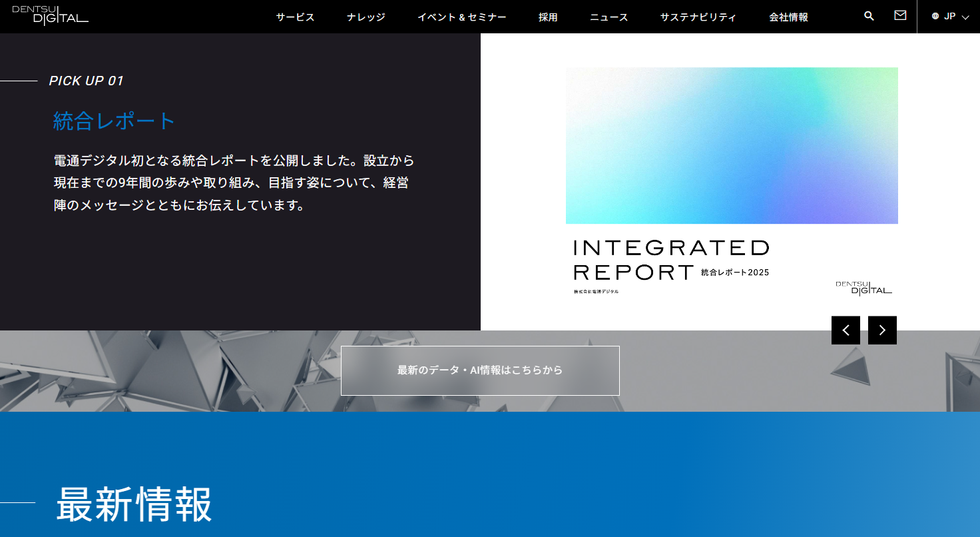Go to the サステナビリティ section

[698, 17]
